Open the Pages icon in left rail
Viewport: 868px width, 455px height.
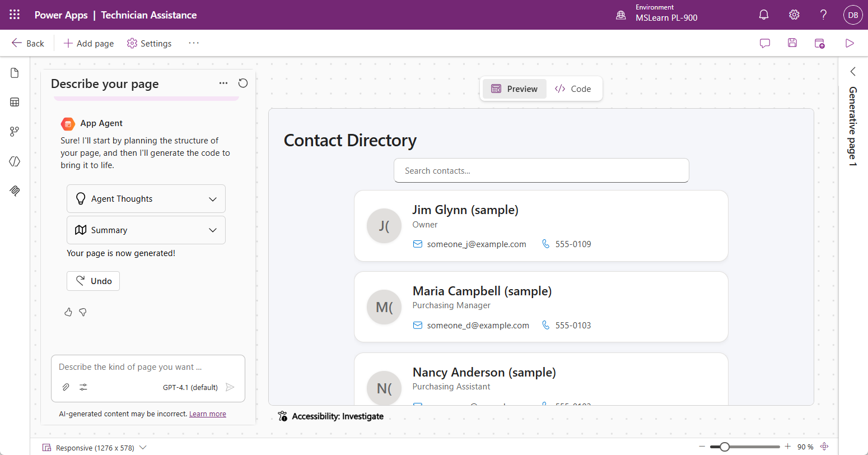pyautogui.click(x=15, y=73)
